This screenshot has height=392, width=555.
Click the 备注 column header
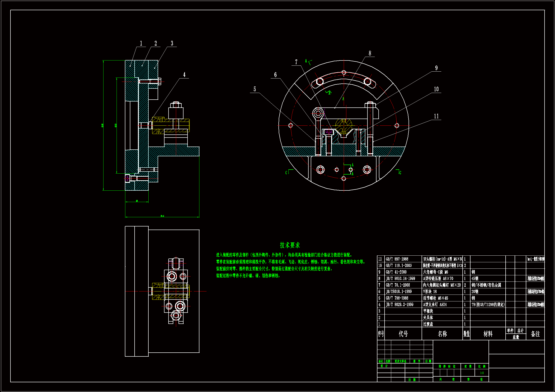pyautogui.click(x=535, y=334)
